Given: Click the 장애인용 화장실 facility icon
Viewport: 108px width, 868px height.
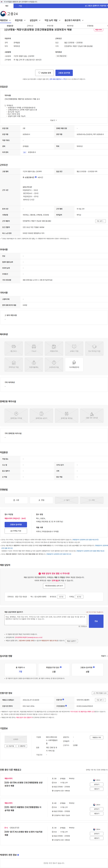Looking at the screenshot, I should [x=66, y=415].
